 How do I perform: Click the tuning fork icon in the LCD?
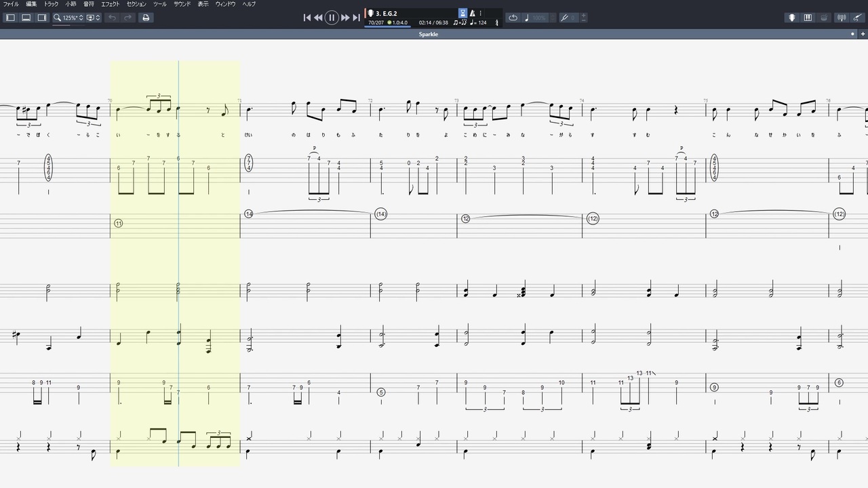[x=497, y=22]
